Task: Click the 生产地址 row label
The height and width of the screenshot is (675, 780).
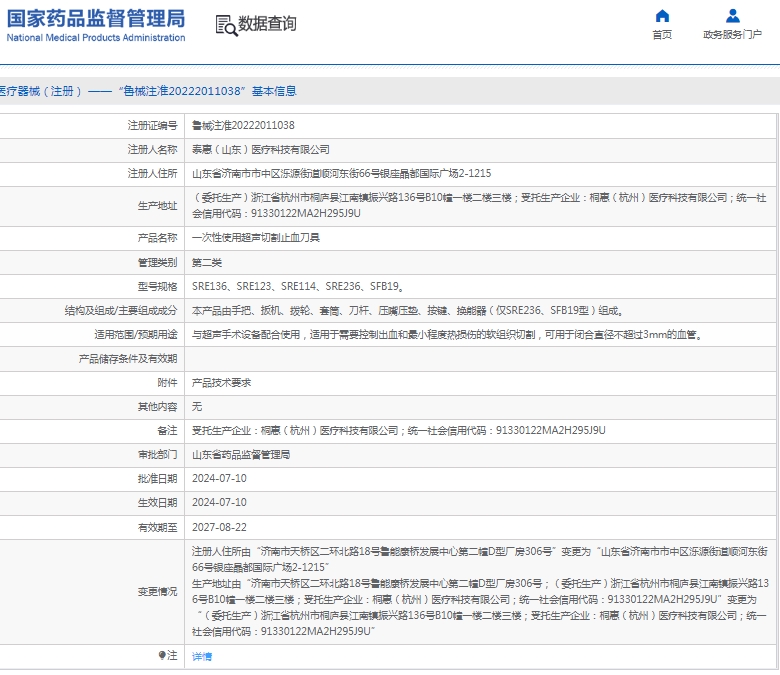Action: pos(157,206)
